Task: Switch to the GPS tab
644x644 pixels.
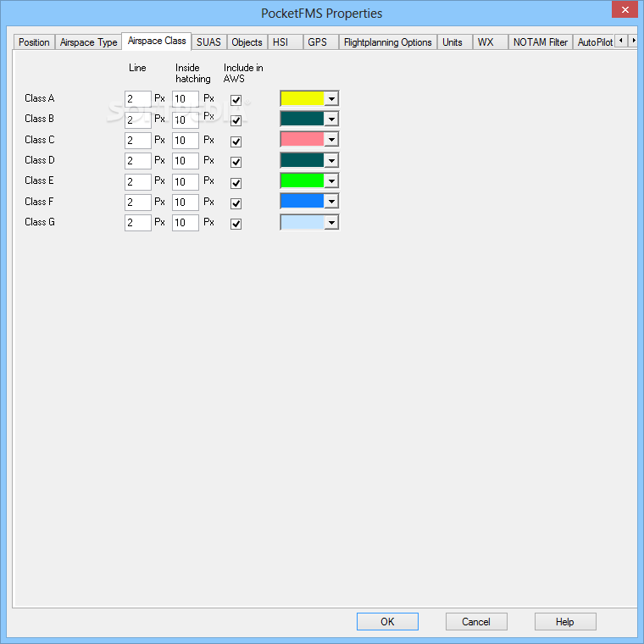Action: pyautogui.click(x=321, y=42)
